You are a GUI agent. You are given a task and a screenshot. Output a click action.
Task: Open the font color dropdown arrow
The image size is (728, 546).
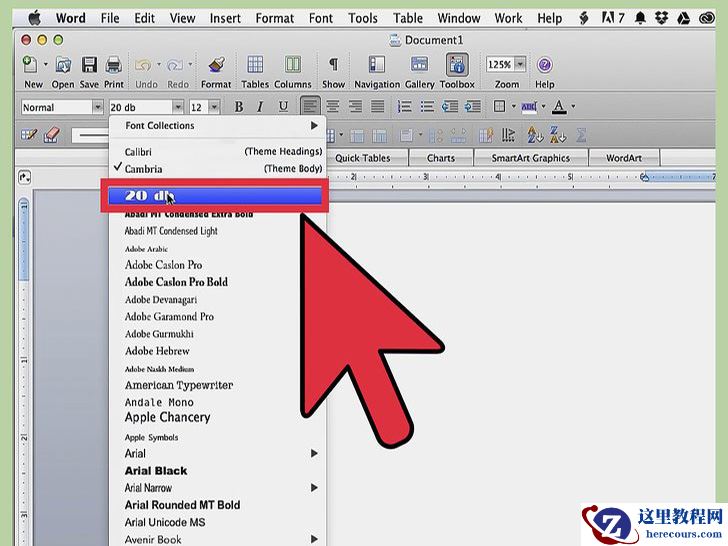[573, 107]
